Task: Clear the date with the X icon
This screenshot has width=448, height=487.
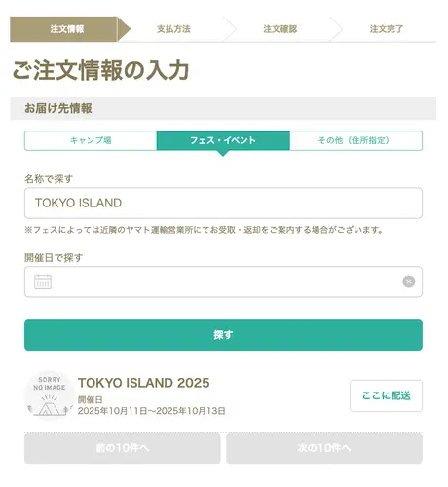Action: coord(409,281)
